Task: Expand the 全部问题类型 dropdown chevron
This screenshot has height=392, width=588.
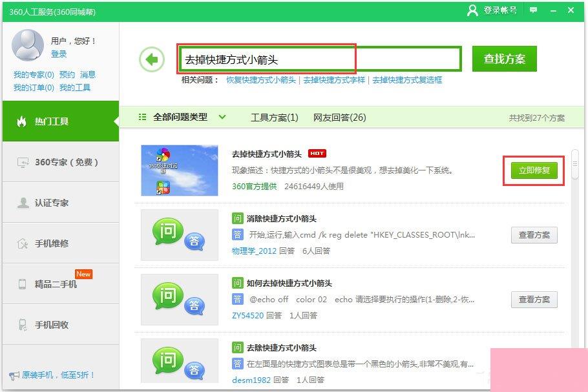Action: coord(222,117)
